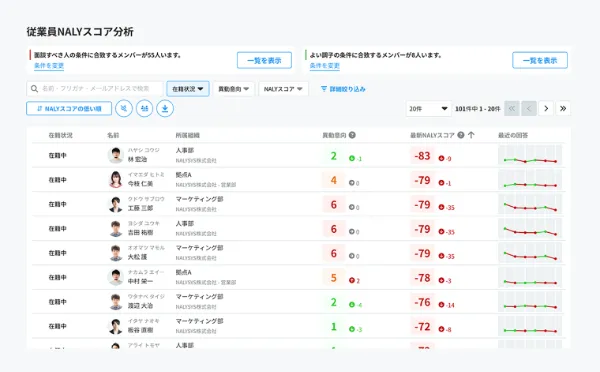600x372 pixels.
Task: Click 人事部 in ハヤシ コウジ row
Action: click(x=185, y=150)
